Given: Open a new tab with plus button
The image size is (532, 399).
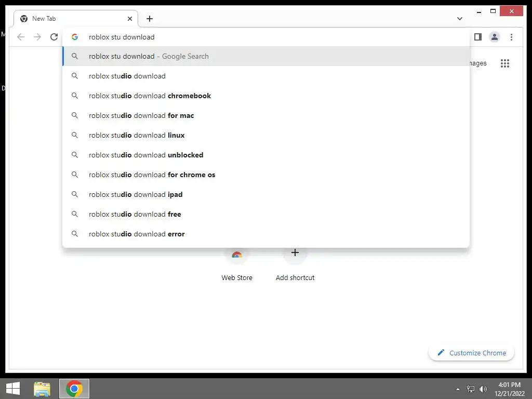Looking at the screenshot, I should pos(150,19).
